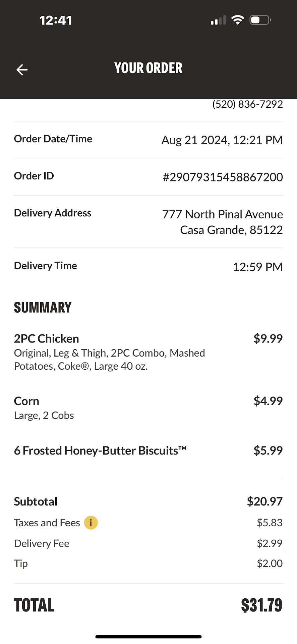Tap the Order ID number
This screenshot has height=644, width=297.
223,177
